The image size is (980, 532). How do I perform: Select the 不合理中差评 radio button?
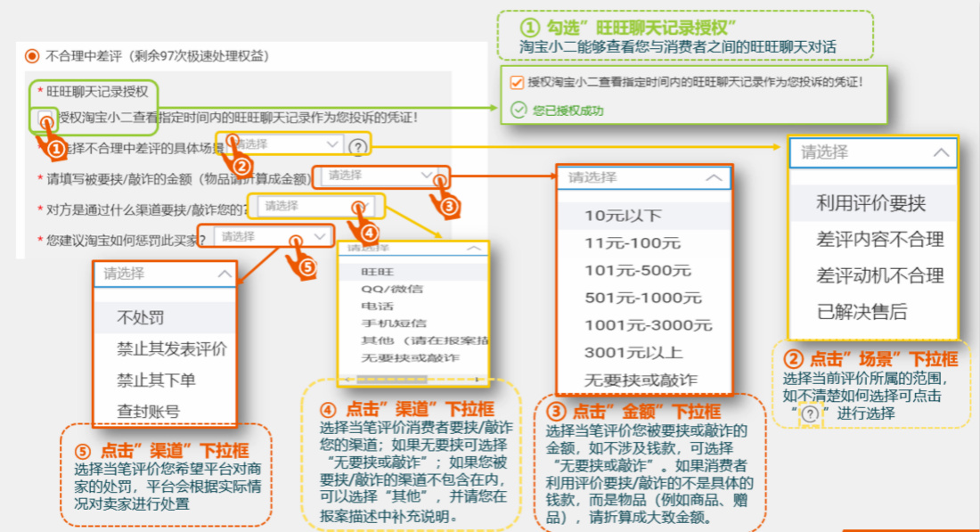pos(32,56)
